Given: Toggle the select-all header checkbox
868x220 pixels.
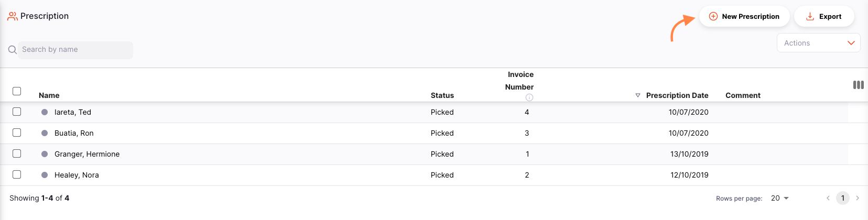Looking at the screenshot, I should pos(17,91).
